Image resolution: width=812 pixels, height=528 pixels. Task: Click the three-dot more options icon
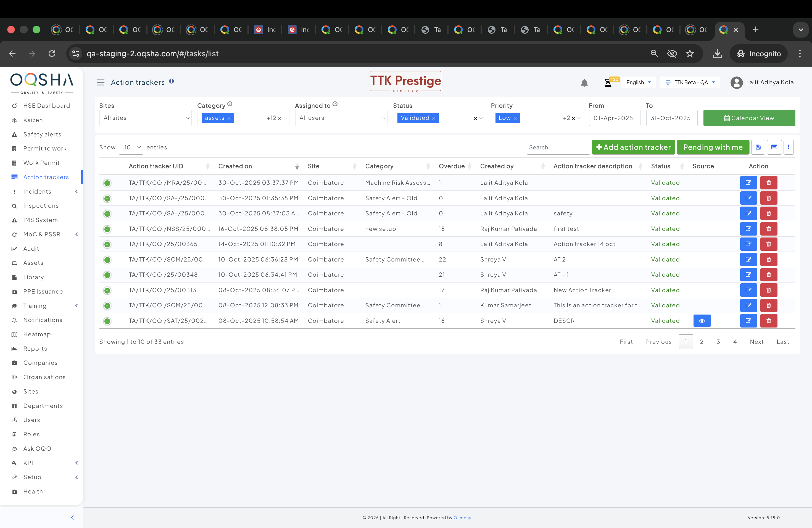point(788,147)
